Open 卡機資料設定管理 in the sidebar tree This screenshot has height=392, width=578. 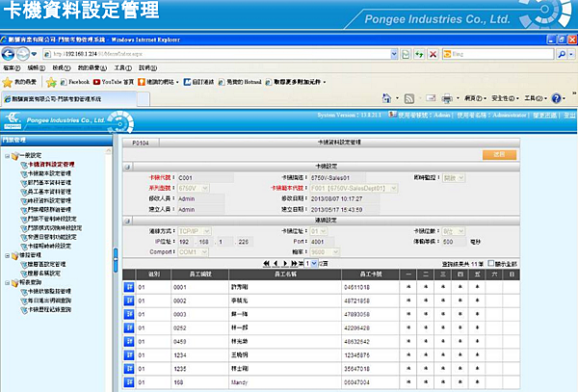coord(51,165)
